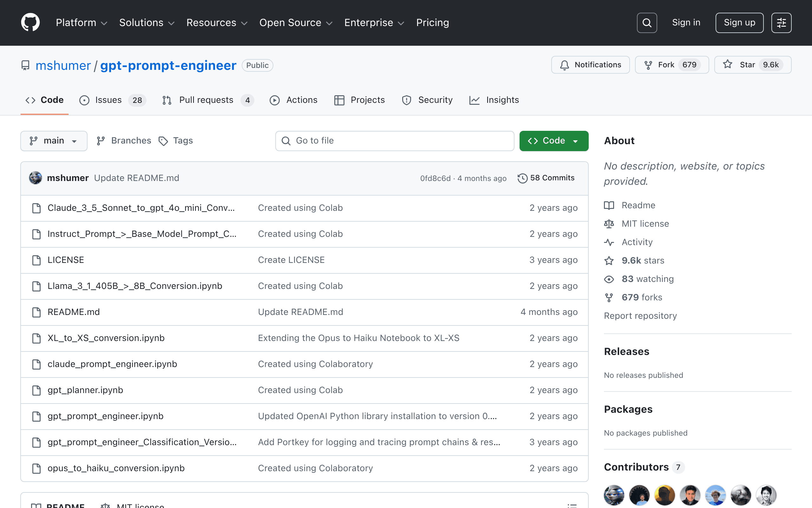Click the repository icon before mshumer
Screen dimensions: 812x508
coord(25,65)
